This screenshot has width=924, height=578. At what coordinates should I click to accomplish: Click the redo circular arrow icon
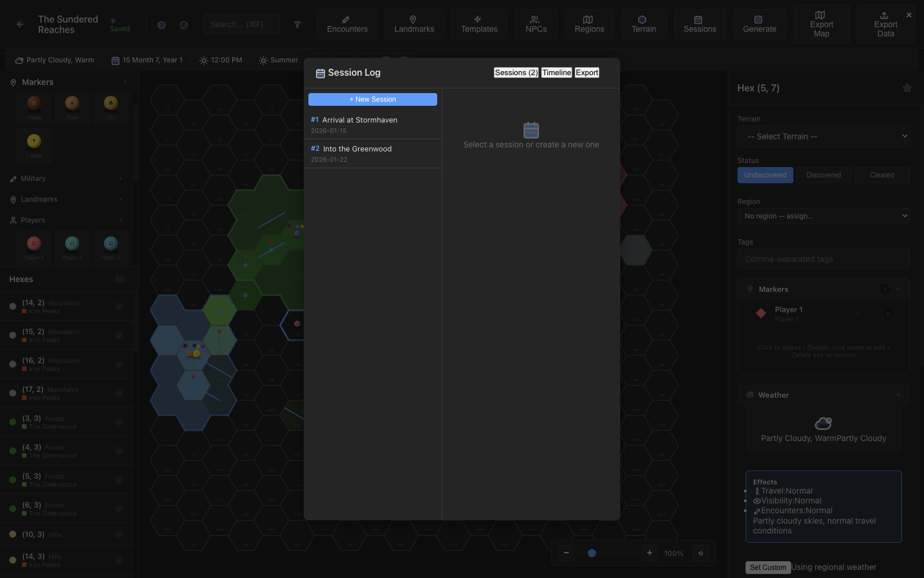point(184,25)
